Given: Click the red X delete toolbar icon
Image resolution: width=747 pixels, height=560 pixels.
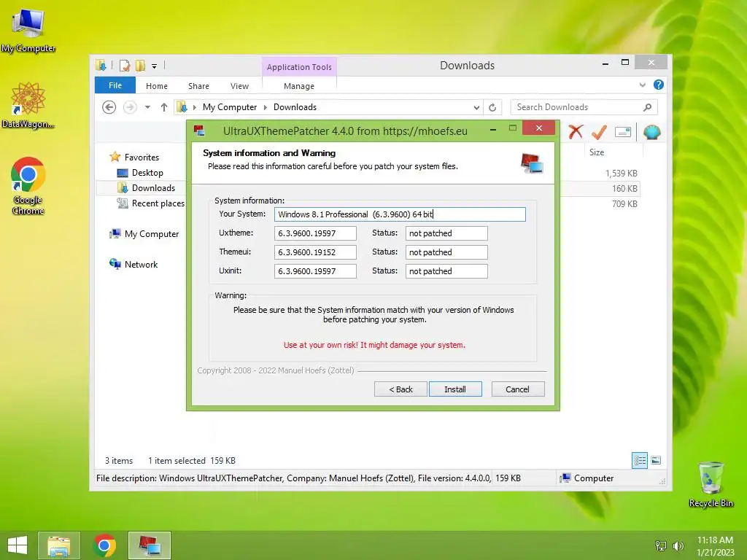Looking at the screenshot, I should [x=576, y=131].
